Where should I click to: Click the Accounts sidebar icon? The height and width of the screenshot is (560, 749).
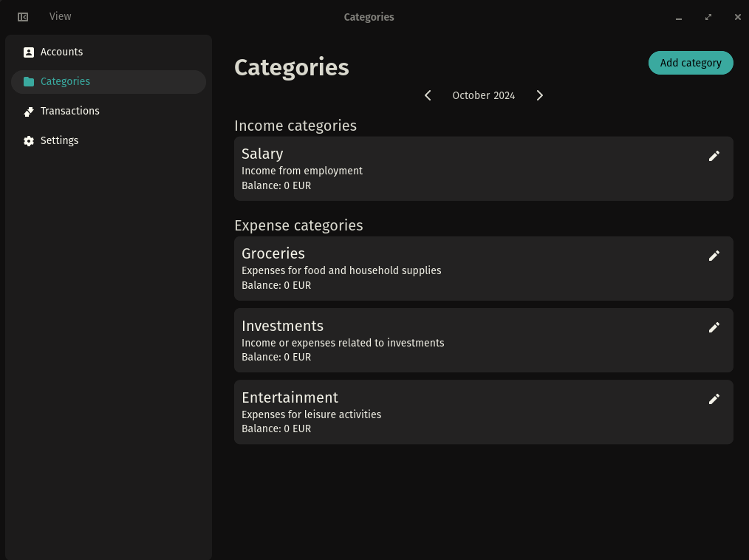pyautogui.click(x=29, y=52)
